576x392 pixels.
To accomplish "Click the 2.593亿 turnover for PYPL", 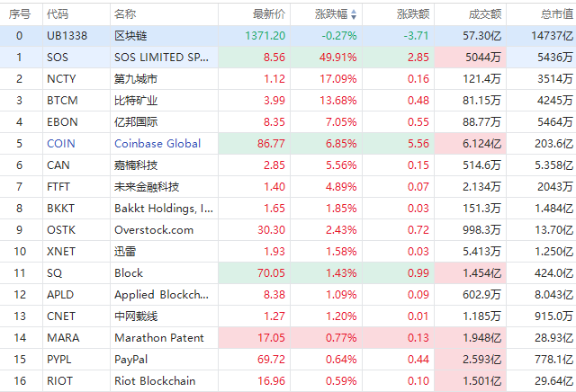I will point(481,360).
